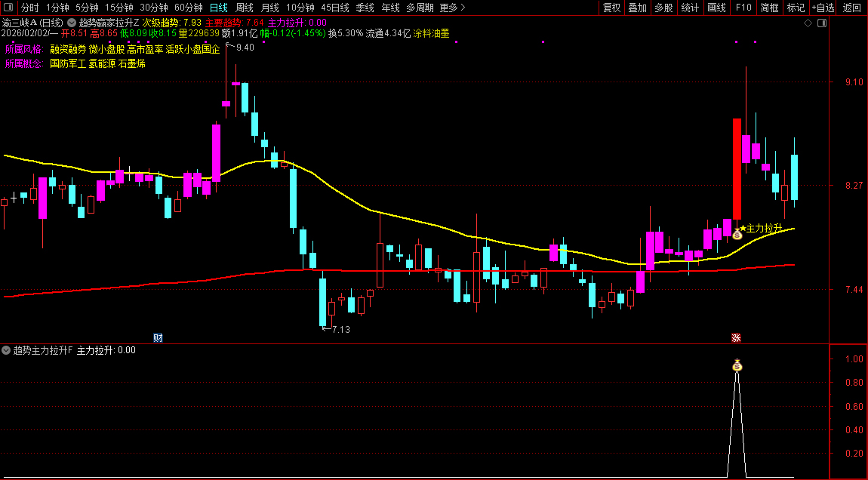Viewport: 868px width, 480px height.
Task: Click the 融资融券 style tag
Action: tap(68, 49)
